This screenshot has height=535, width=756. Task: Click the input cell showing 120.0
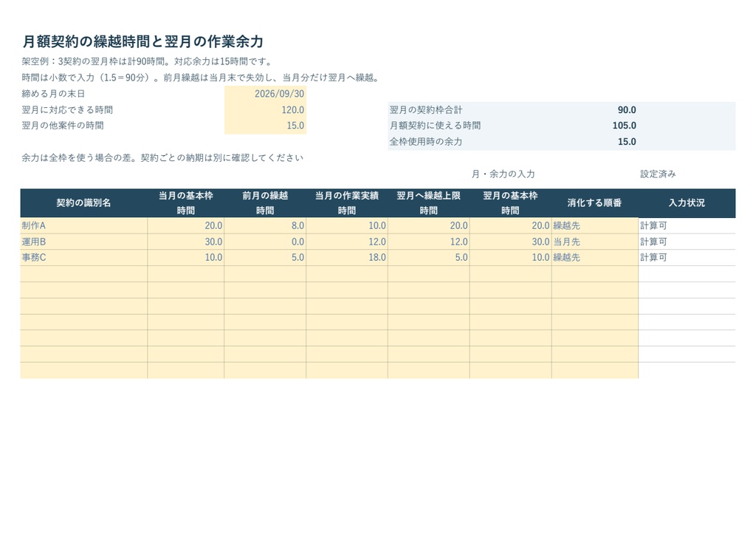(x=265, y=110)
